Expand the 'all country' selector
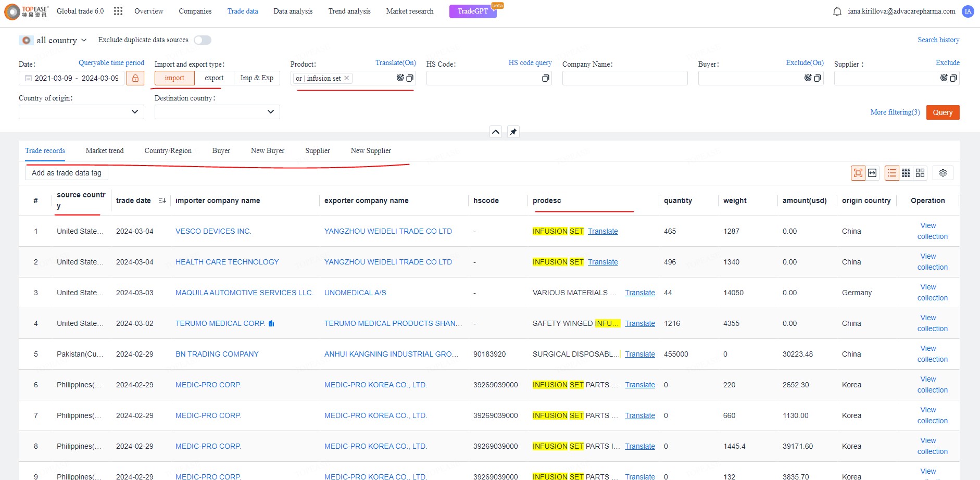The image size is (980, 480). (x=53, y=40)
